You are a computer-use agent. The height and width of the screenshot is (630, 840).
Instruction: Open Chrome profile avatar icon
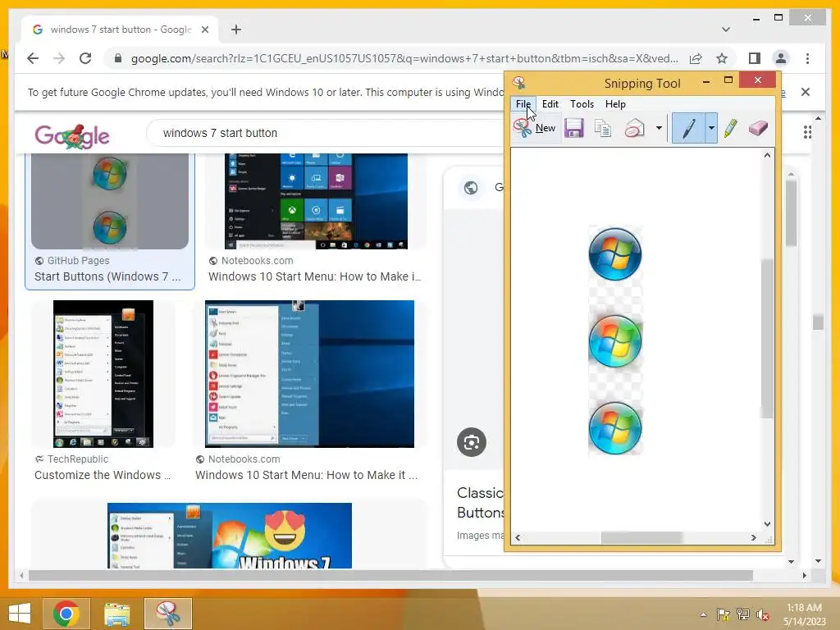coord(781,58)
